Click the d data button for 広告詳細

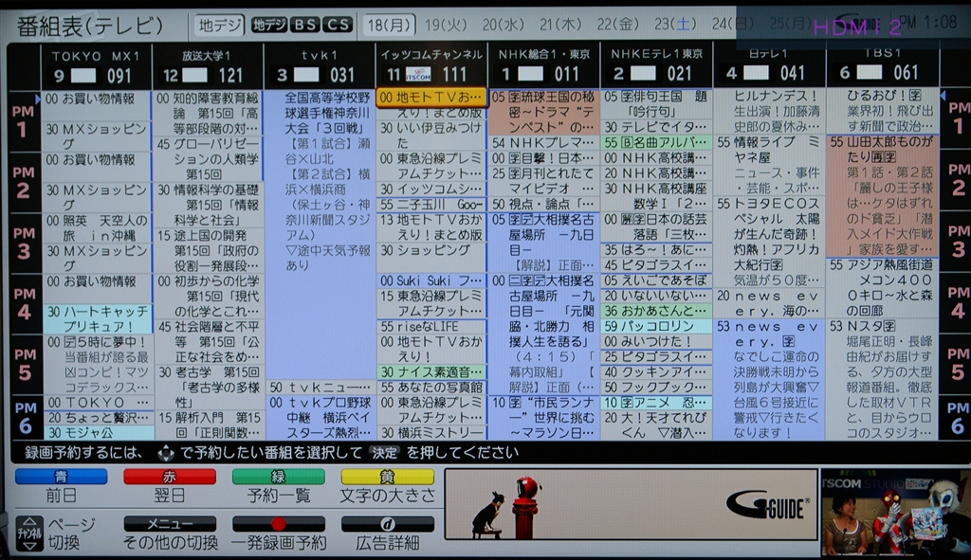pyautogui.click(x=387, y=524)
